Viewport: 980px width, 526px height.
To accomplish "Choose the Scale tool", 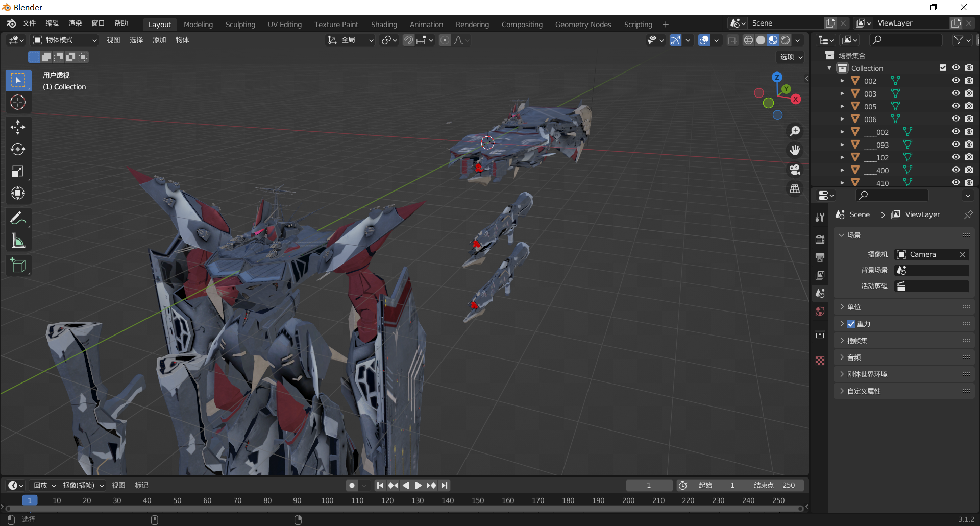I will tap(18, 171).
